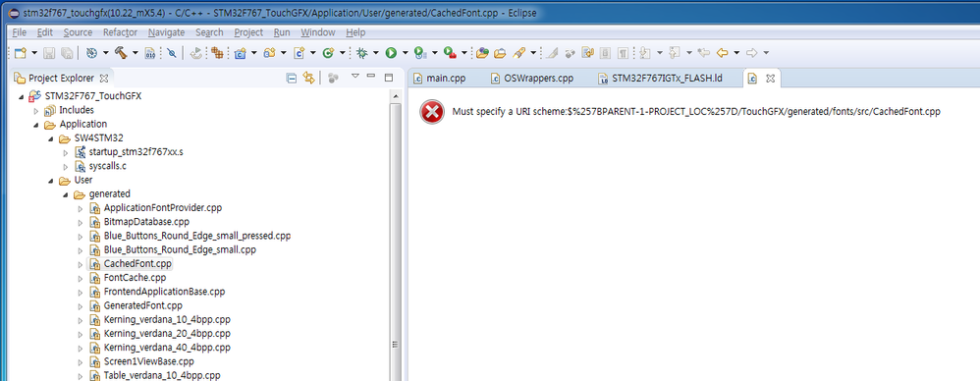The image size is (980, 381).
Task: Collapse the SW4STM32 folder
Action: coord(51,138)
